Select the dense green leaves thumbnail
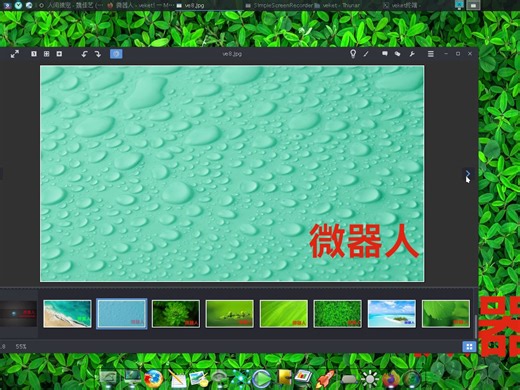 [x=338, y=314]
